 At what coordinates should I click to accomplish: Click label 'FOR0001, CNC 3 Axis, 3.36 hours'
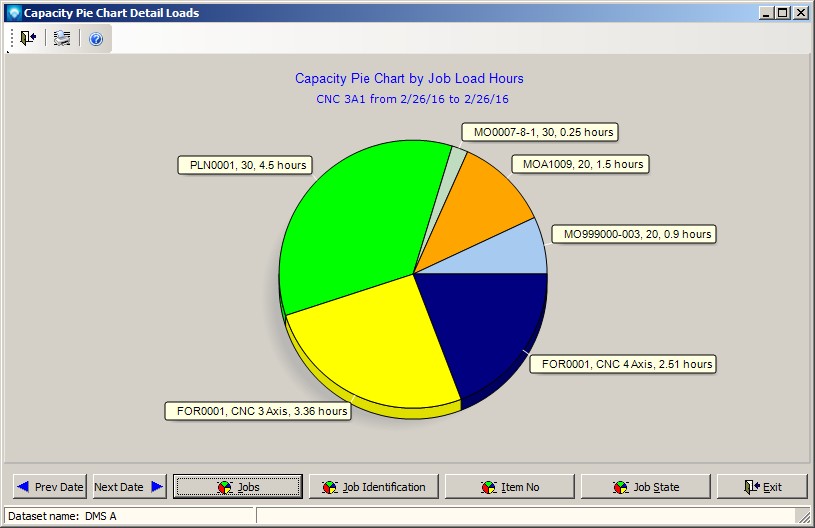pyautogui.click(x=258, y=411)
